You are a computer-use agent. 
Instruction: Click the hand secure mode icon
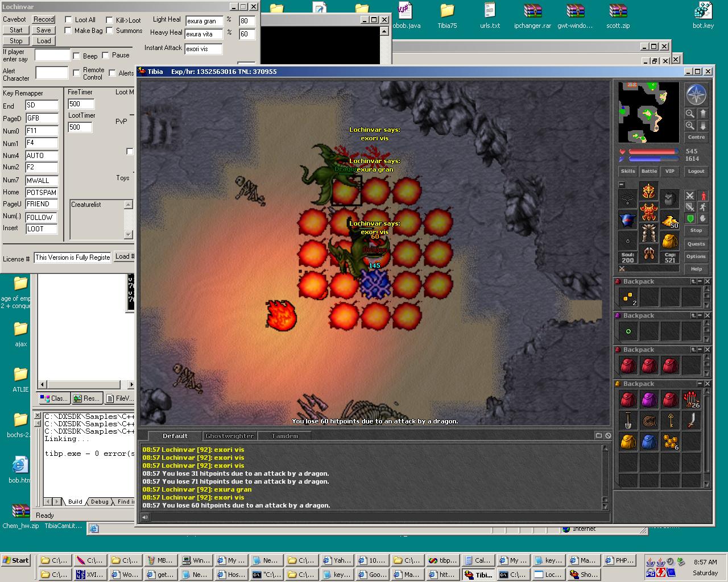(703, 219)
